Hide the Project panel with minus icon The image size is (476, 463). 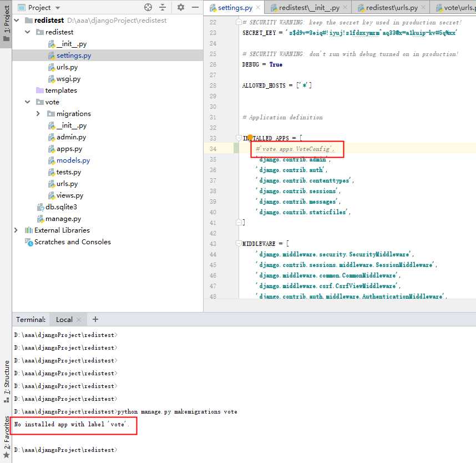click(x=195, y=7)
